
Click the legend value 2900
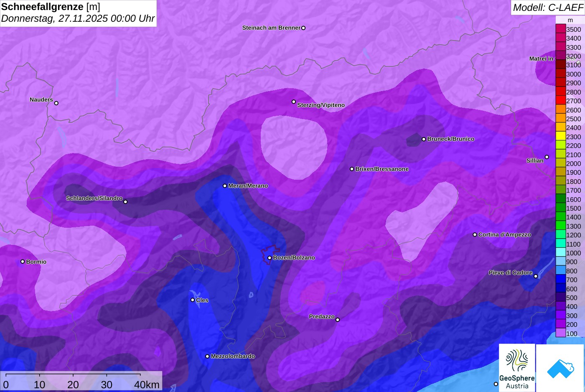pos(574,83)
